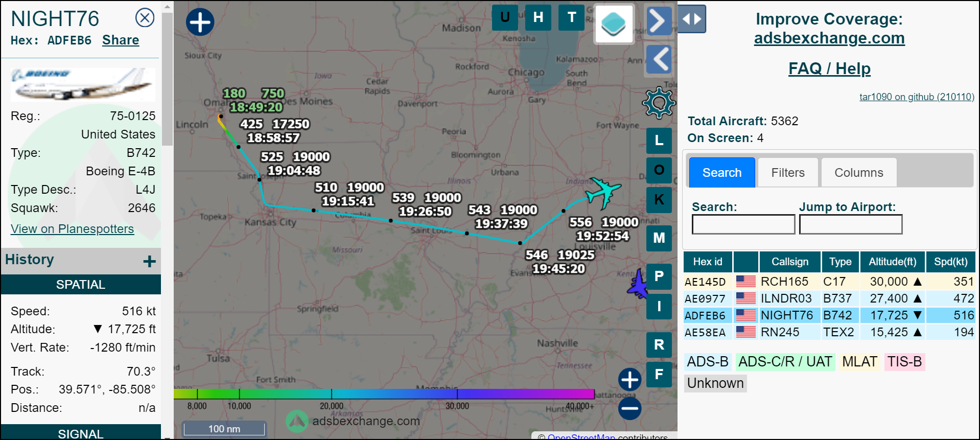Sort table by Spd(kt) column
Image resolution: width=980 pixels, height=440 pixels.
point(951,262)
